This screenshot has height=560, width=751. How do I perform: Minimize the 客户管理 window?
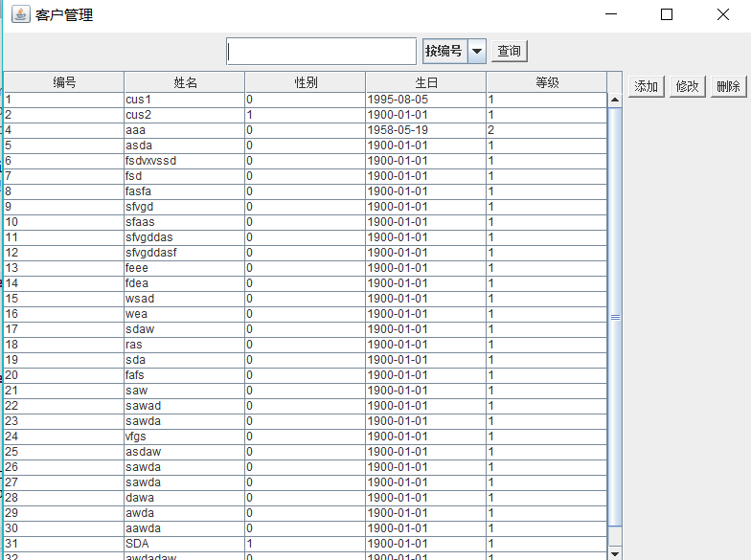click(x=611, y=14)
